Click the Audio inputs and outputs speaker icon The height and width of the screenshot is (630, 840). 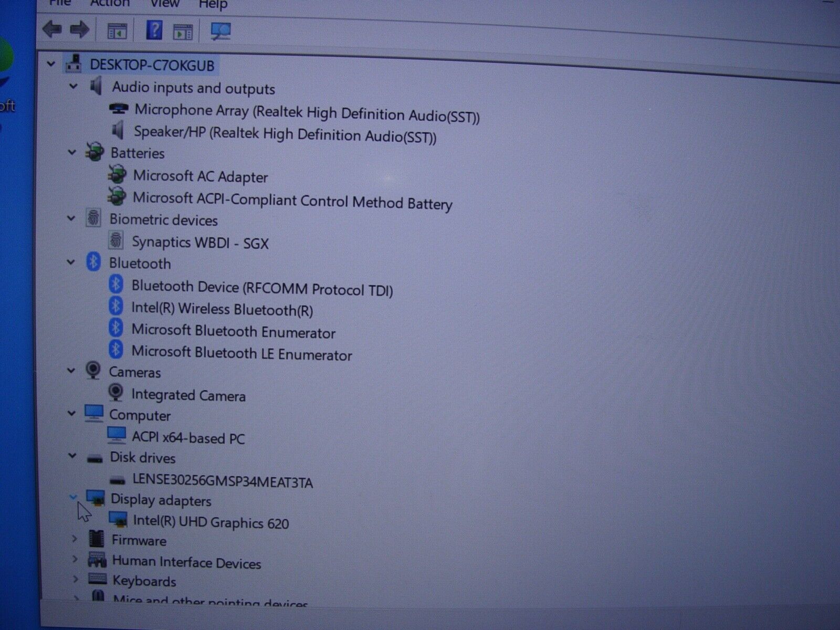click(x=96, y=86)
